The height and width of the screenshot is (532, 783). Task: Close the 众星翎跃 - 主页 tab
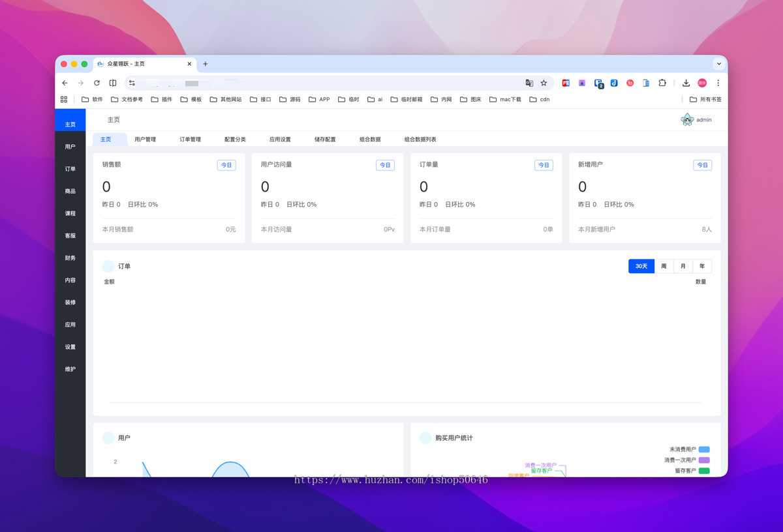(x=189, y=64)
